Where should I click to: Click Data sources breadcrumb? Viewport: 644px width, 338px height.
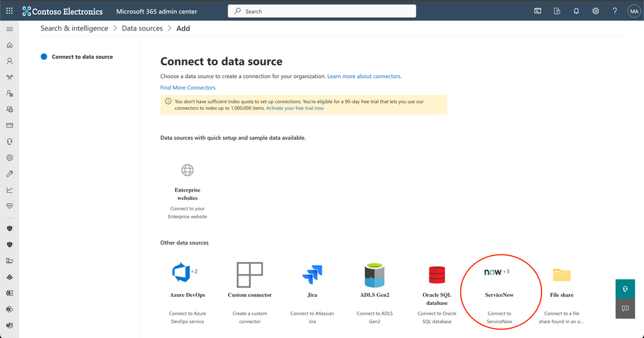(142, 28)
